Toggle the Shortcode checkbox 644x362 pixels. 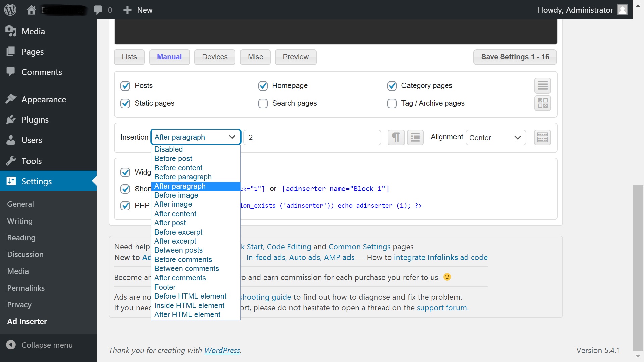point(125,189)
